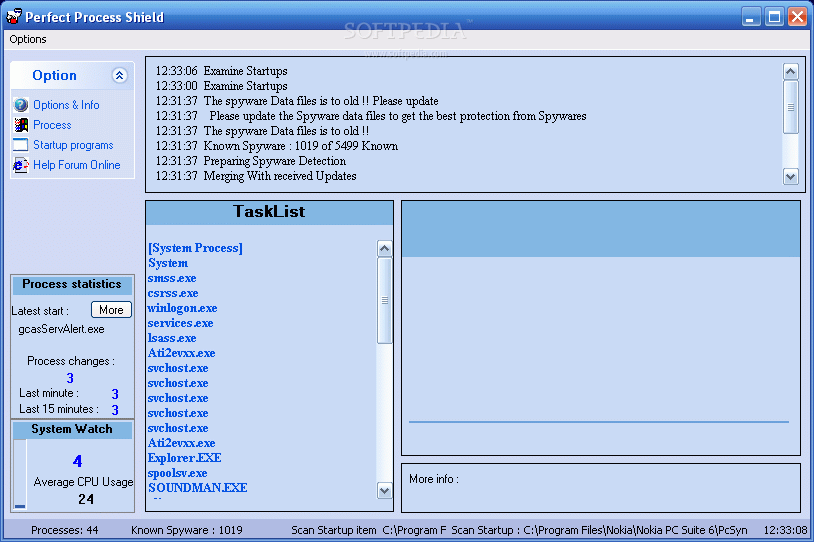Click the TaskList header
Screen dimensions: 814x542
coord(269,212)
